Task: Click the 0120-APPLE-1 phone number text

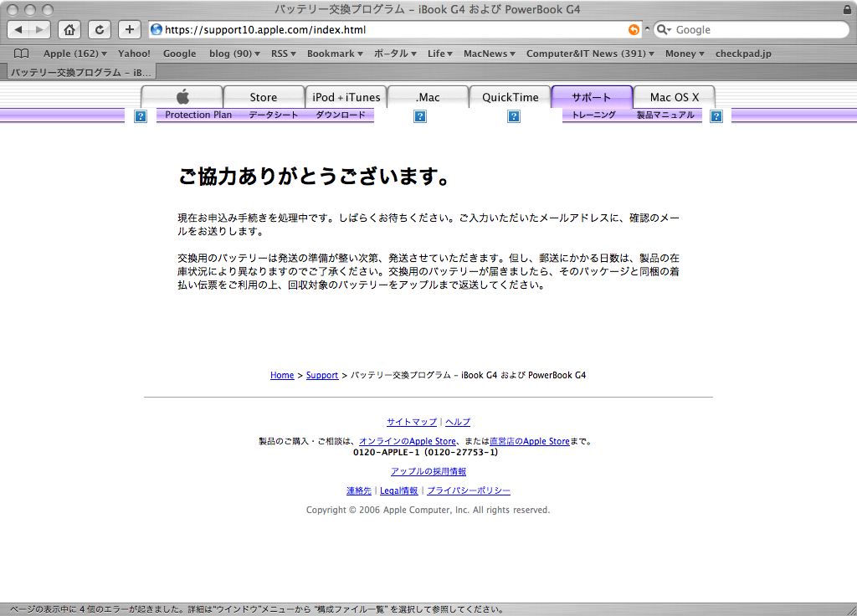Action: point(426,452)
